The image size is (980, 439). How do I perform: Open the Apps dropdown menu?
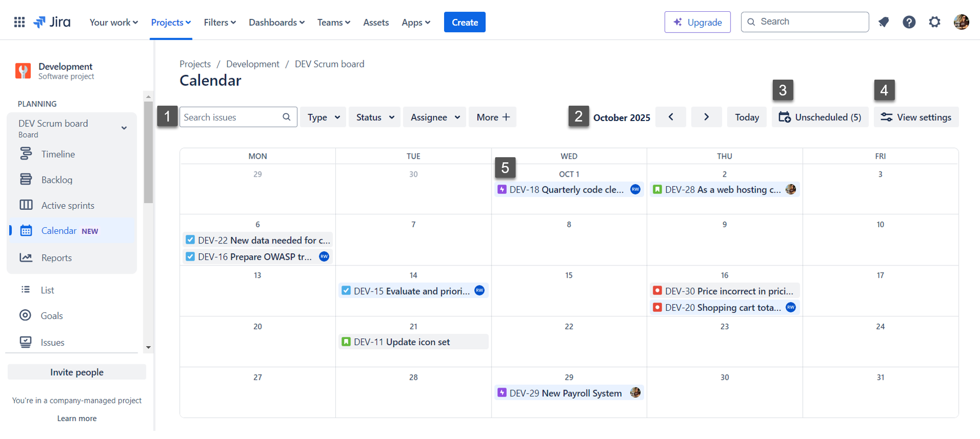(416, 22)
